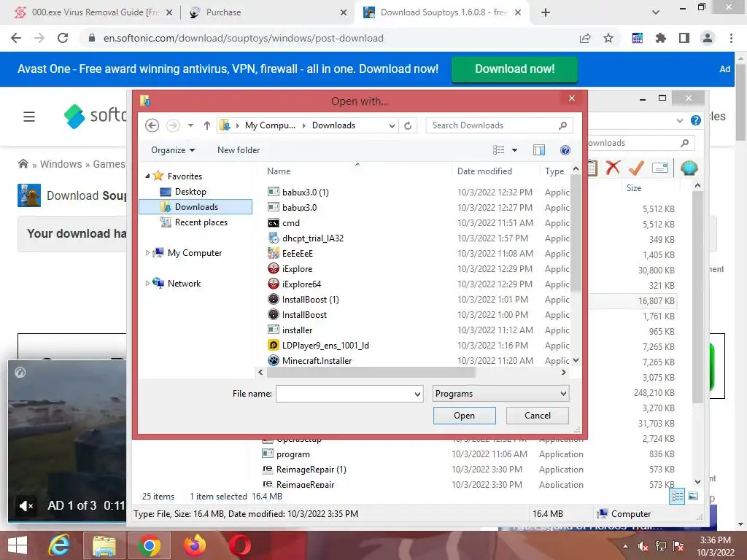Screen dimensions: 747x560
Task: Click the rename icon in Explorer toolbar
Action: (660, 168)
